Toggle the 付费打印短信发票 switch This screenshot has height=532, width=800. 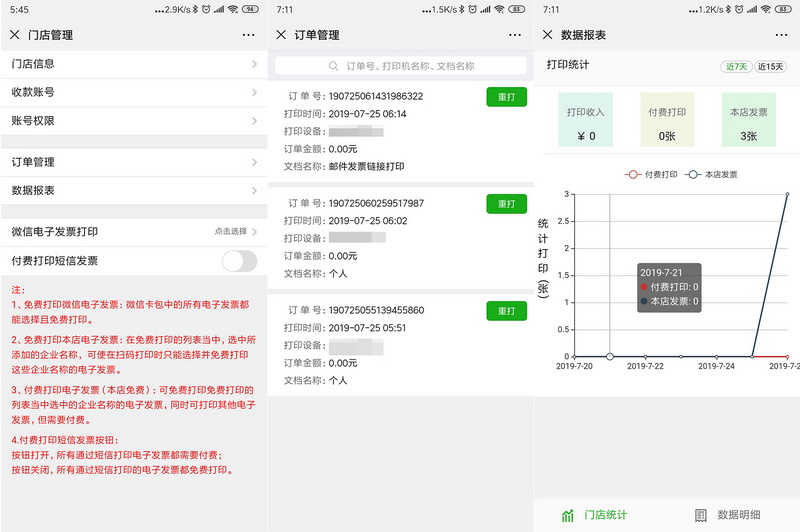pos(239,261)
